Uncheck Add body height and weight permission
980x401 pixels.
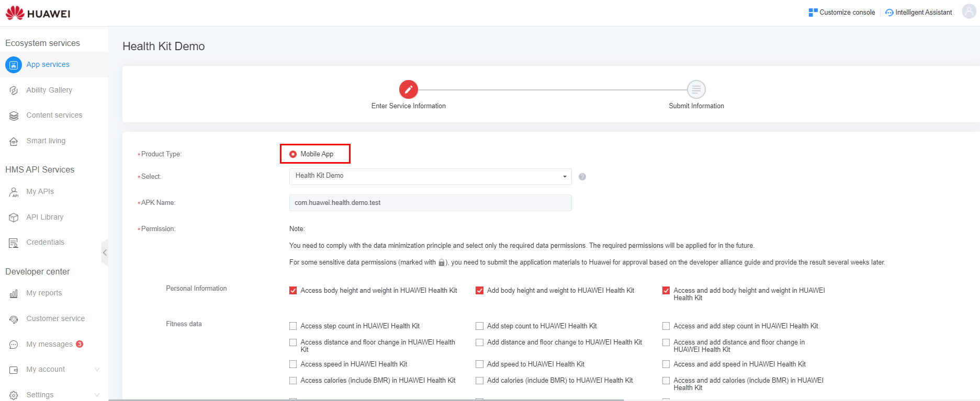coord(479,291)
